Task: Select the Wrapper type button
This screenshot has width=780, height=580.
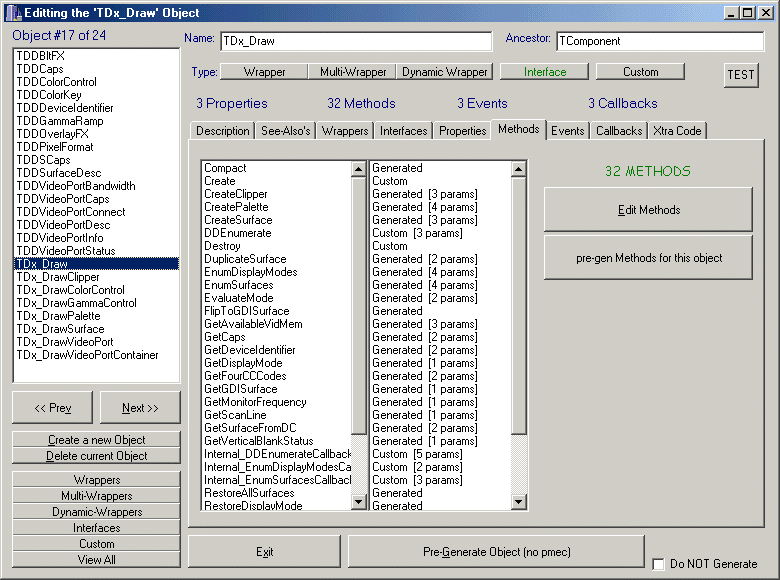Action: tap(264, 72)
